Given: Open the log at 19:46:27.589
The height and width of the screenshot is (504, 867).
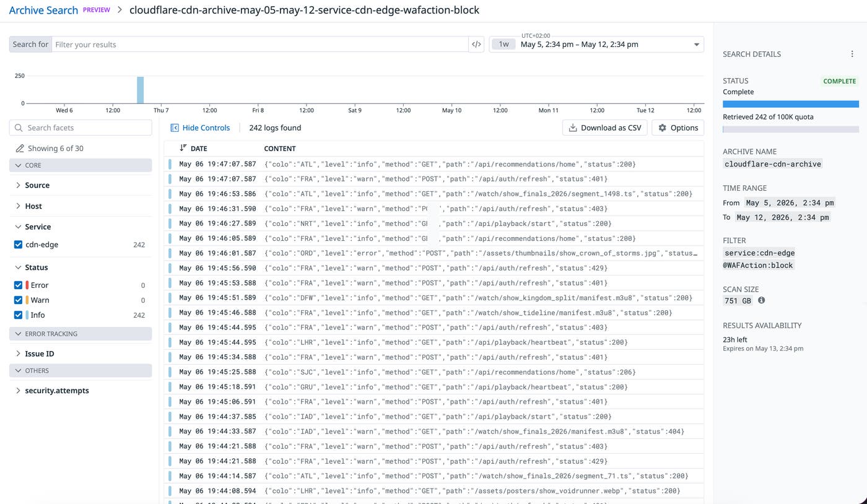Looking at the screenshot, I should pyautogui.click(x=434, y=224).
